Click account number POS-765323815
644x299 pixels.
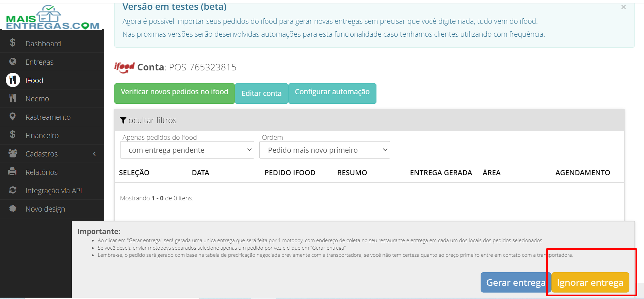203,67
